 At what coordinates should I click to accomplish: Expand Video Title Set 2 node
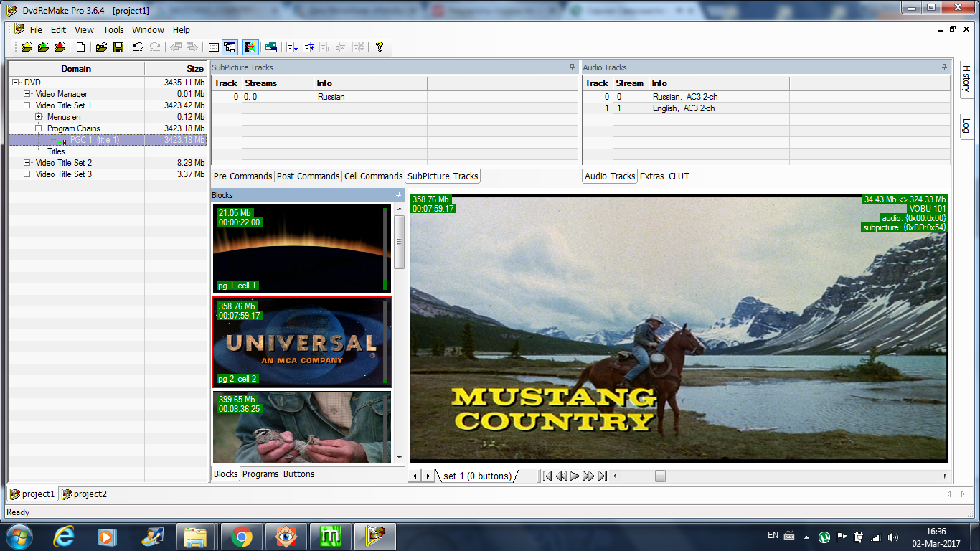coord(27,163)
